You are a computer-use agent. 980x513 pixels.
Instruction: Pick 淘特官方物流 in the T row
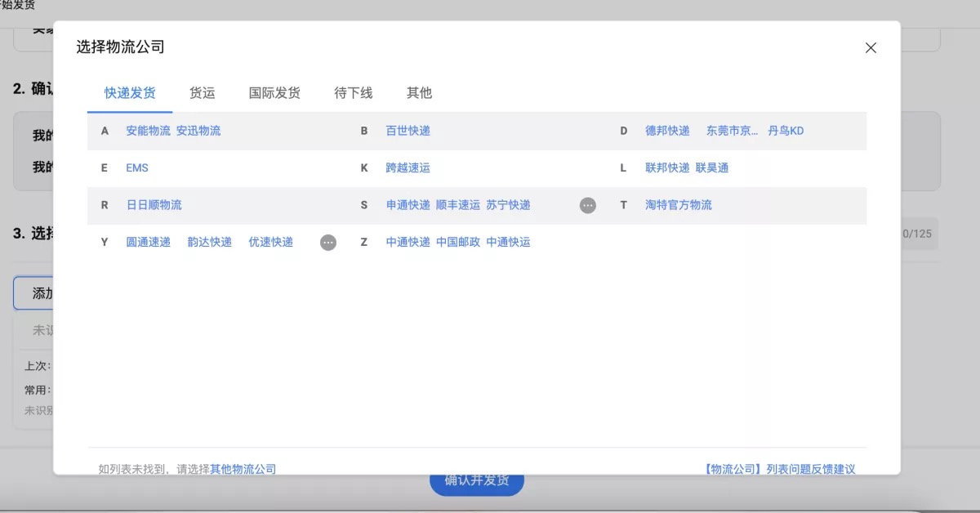pos(679,205)
